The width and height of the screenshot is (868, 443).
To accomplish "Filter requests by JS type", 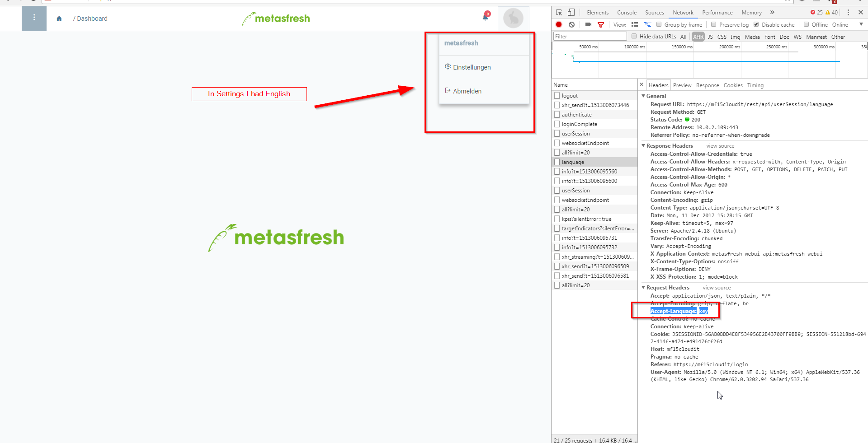I will 710,37.
